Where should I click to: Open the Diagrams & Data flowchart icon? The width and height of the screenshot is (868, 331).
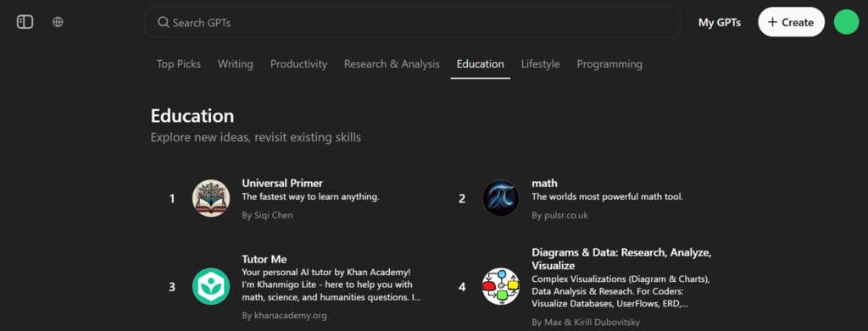500,286
